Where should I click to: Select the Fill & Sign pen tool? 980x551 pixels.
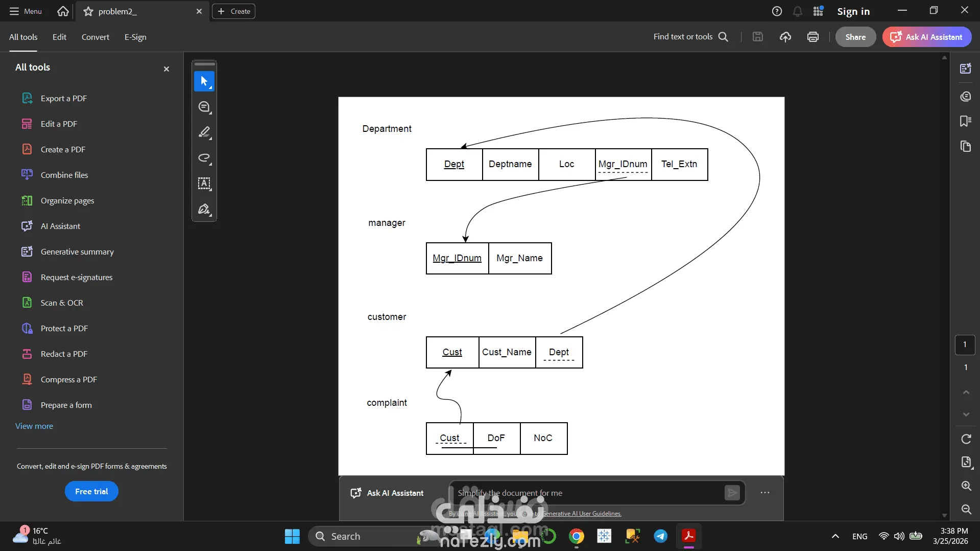click(x=204, y=209)
